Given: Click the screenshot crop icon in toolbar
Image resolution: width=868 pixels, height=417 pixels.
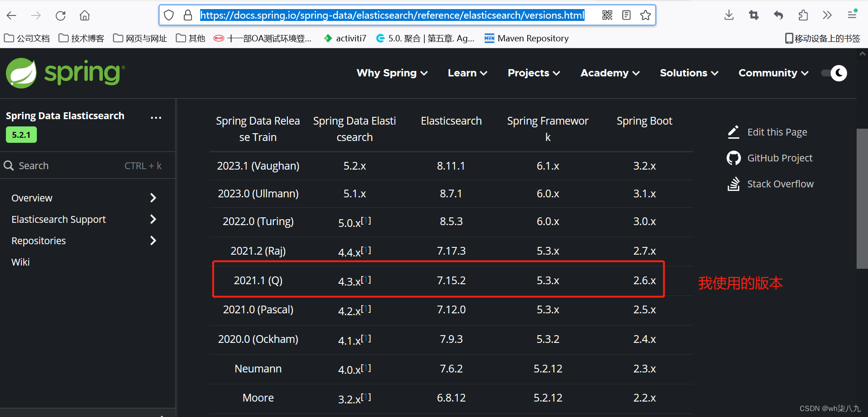Looking at the screenshot, I should coord(754,15).
